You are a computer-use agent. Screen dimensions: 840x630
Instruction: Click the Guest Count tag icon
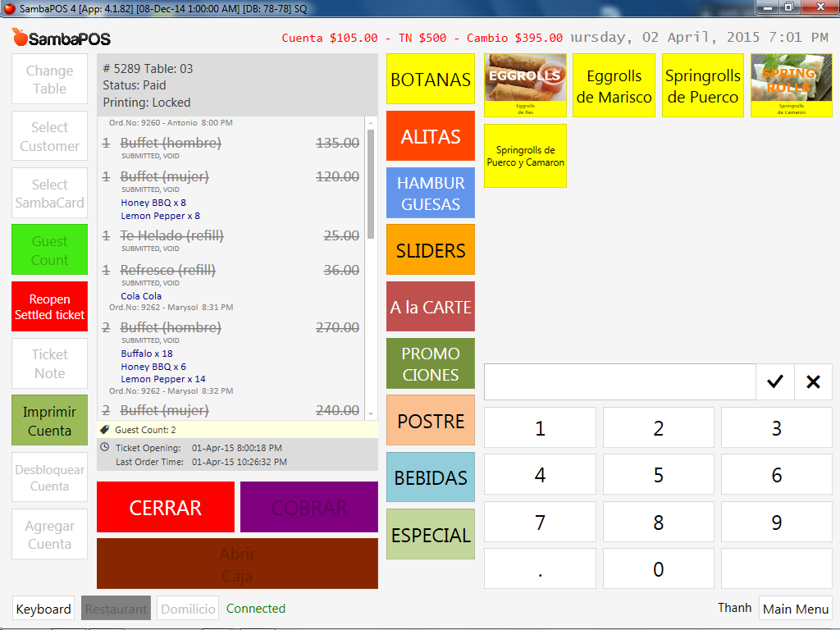click(x=105, y=429)
